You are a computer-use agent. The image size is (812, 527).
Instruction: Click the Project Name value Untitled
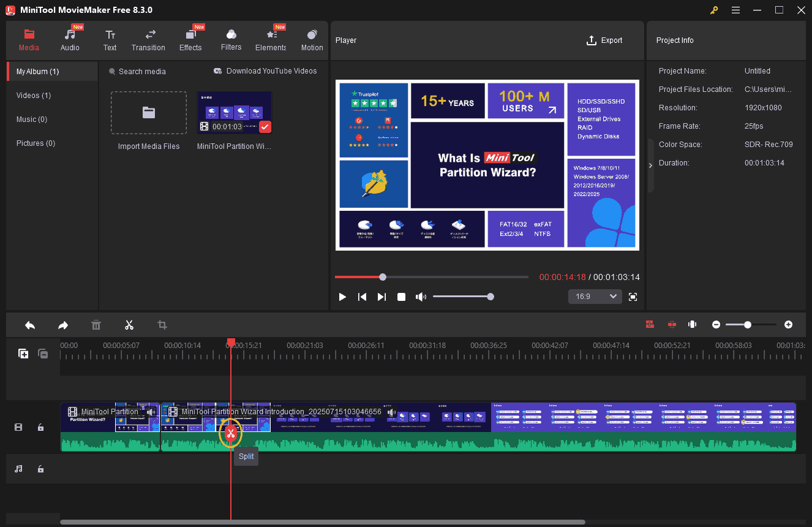point(757,71)
